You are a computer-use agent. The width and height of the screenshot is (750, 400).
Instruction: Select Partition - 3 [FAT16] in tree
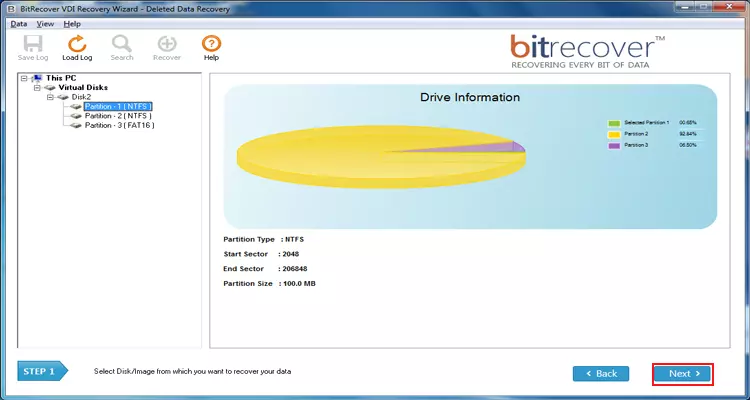(x=120, y=125)
